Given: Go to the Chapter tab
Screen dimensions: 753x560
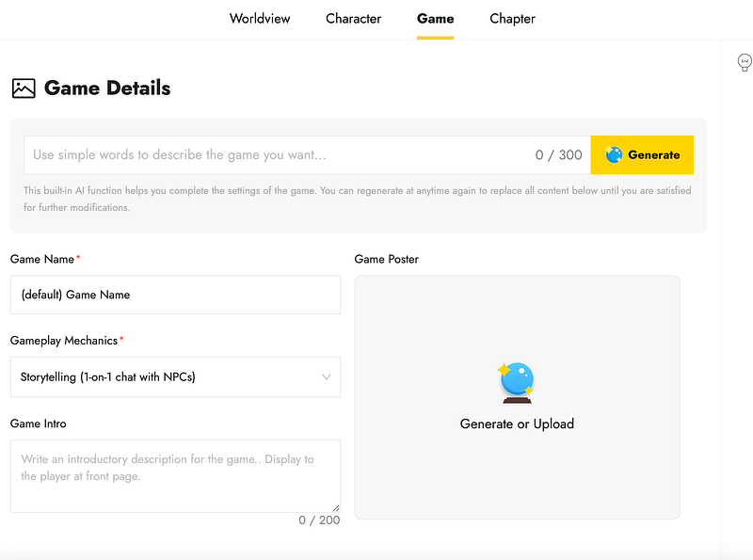Looking at the screenshot, I should 512,19.
